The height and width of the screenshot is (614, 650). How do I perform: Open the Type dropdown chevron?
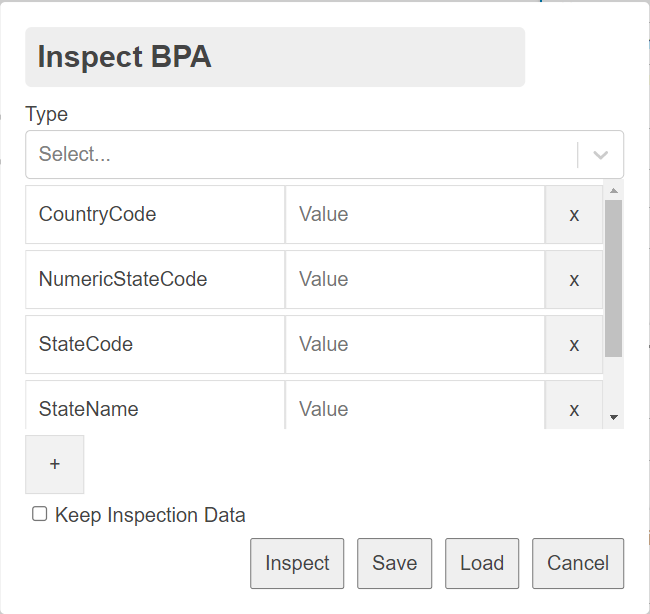(601, 155)
